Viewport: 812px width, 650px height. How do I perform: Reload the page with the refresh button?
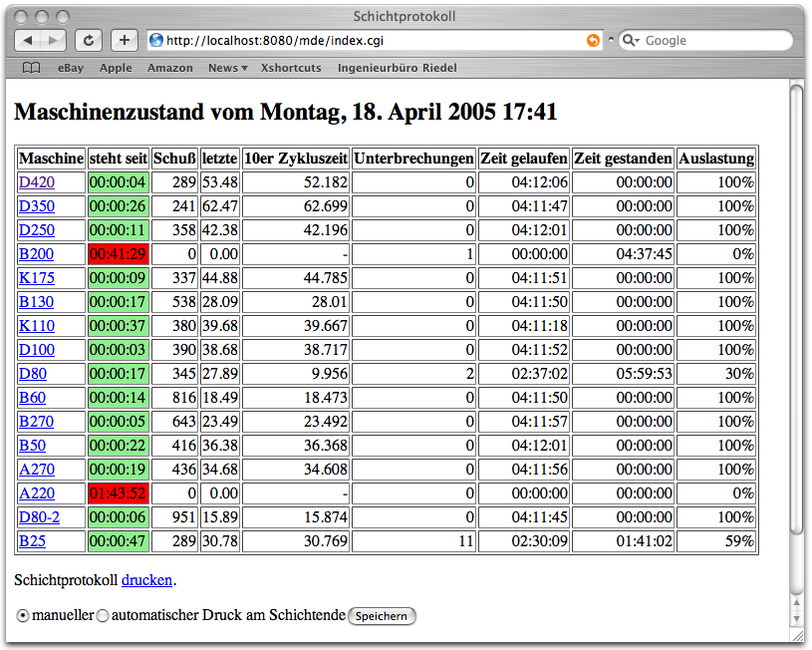[89, 41]
